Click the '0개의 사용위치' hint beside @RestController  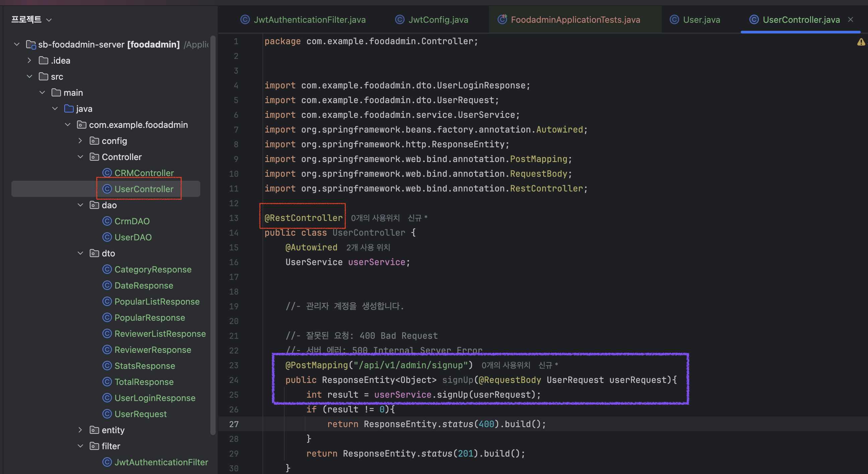coord(375,218)
